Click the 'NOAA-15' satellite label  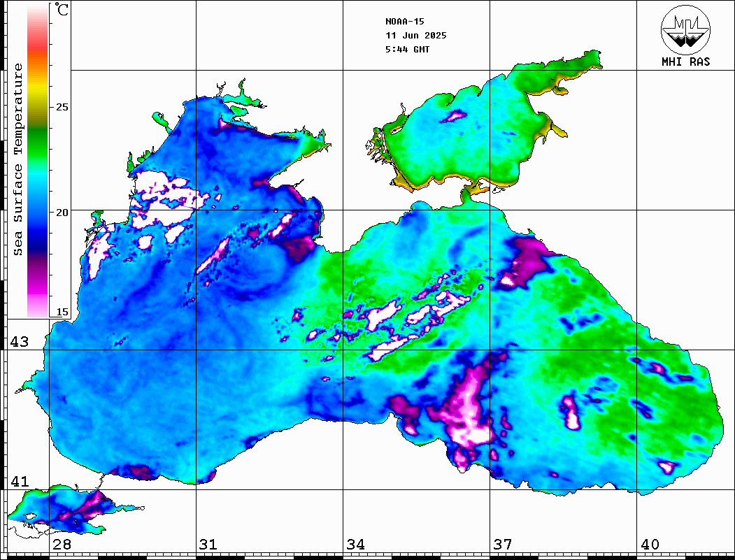coord(404,22)
